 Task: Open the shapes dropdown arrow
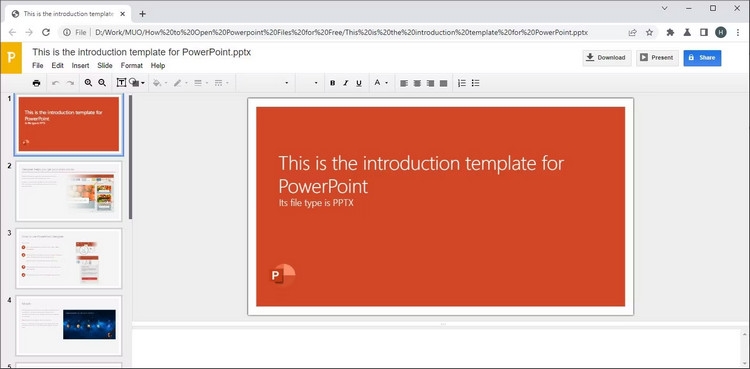(x=143, y=83)
